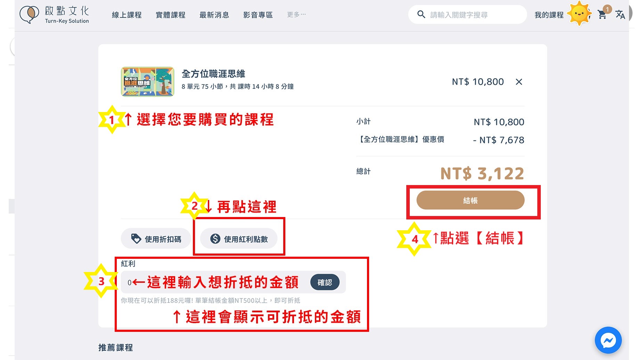Open the shopping cart icon
This screenshot has height=360, width=644.
coord(602,15)
